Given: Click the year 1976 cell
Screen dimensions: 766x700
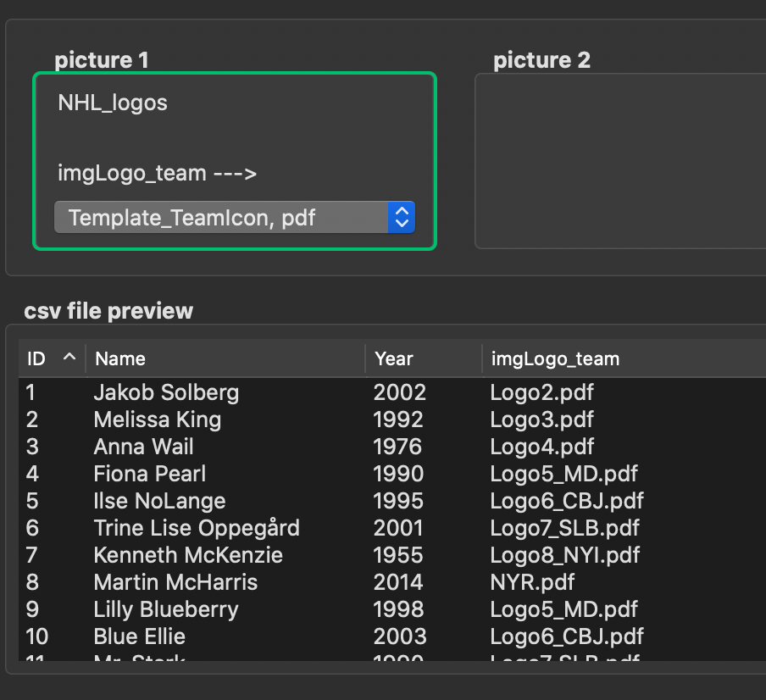Looking at the screenshot, I should pyautogui.click(x=397, y=447).
